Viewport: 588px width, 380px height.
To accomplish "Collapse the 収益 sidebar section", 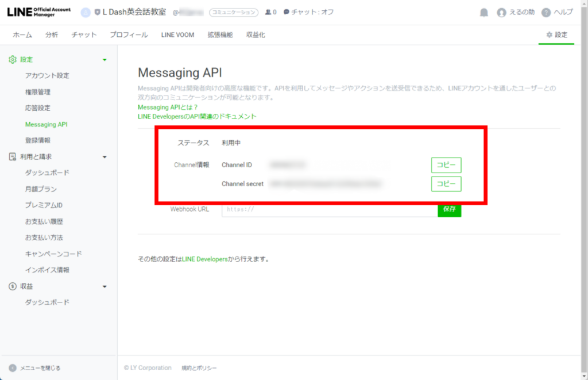I will tap(105, 286).
